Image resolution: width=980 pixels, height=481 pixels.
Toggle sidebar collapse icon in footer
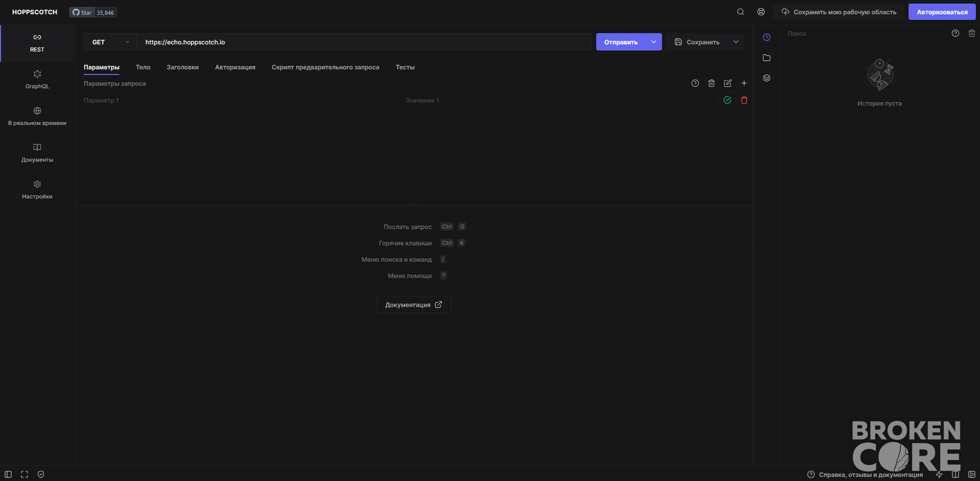pyautogui.click(x=8, y=474)
